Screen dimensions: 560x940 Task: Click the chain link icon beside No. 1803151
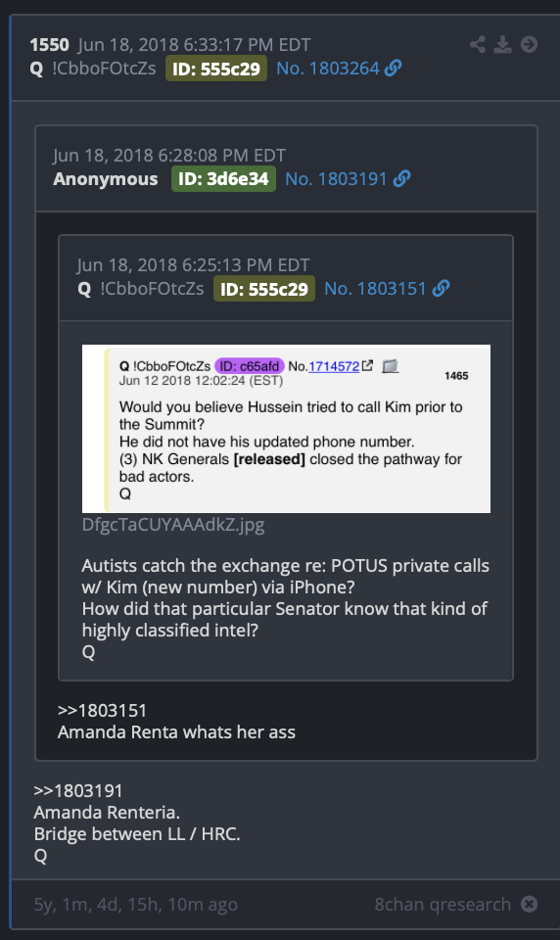click(x=442, y=288)
